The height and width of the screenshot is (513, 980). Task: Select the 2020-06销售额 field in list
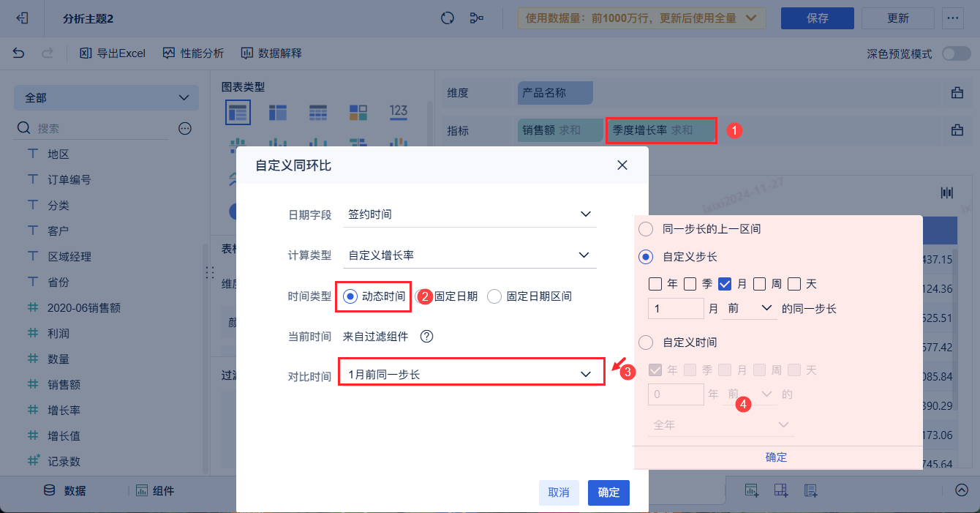click(84, 308)
